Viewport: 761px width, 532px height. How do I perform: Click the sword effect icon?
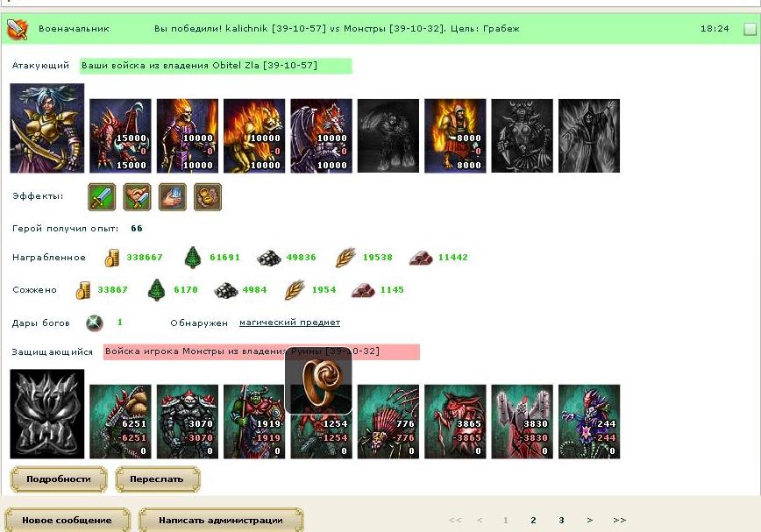102,197
